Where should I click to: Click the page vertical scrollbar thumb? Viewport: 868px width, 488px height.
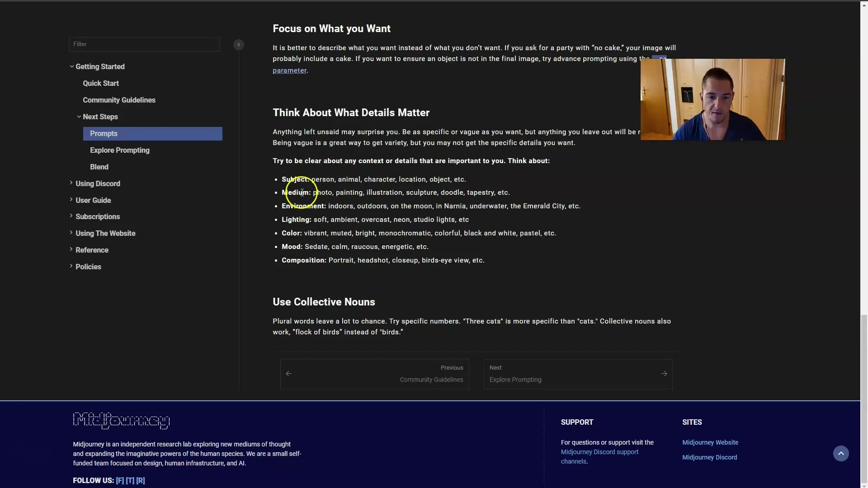coord(864,399)
